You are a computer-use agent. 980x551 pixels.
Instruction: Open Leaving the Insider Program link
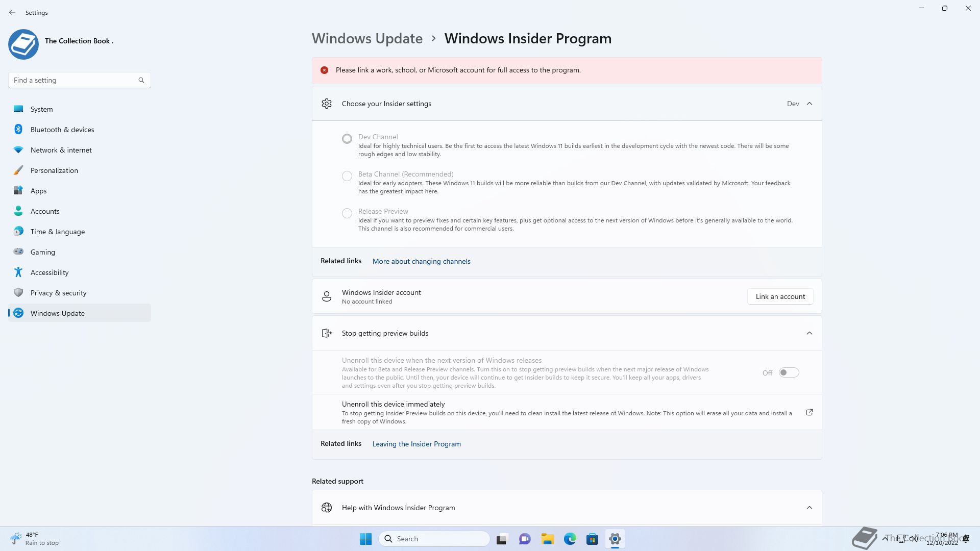tap(416, 444)
